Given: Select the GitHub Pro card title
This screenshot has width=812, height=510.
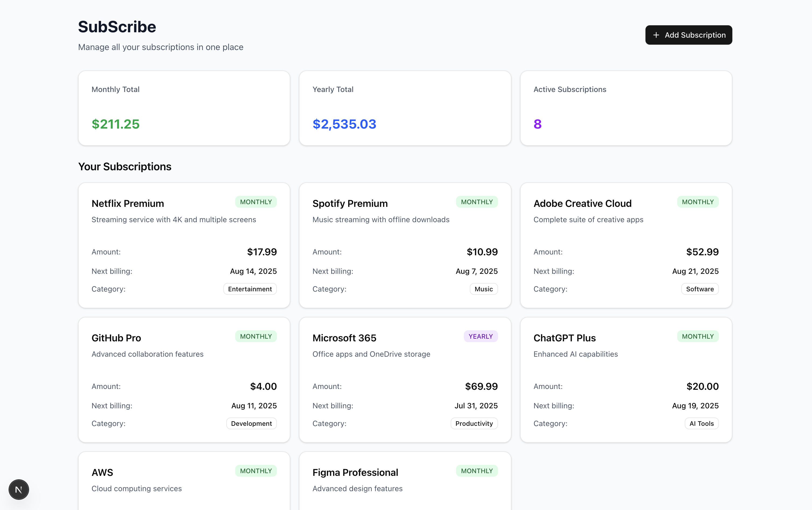Looking at the screenshot, I should [116, 338].
